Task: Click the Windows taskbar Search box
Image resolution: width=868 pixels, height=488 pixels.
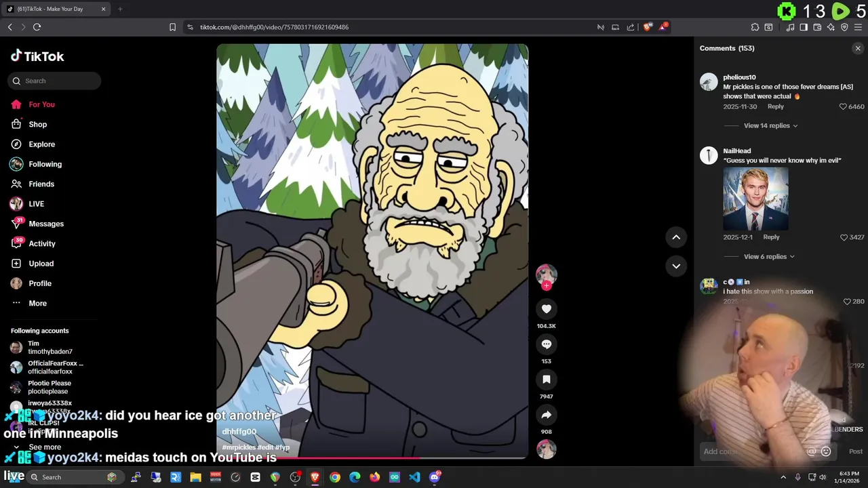Action: click(75, 477)
